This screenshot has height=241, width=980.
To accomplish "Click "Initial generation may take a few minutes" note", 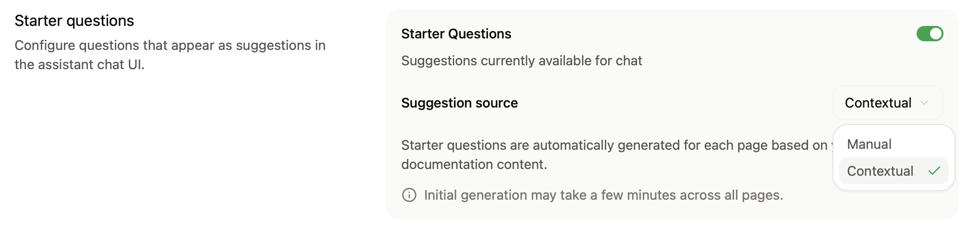I will [603, 195].
